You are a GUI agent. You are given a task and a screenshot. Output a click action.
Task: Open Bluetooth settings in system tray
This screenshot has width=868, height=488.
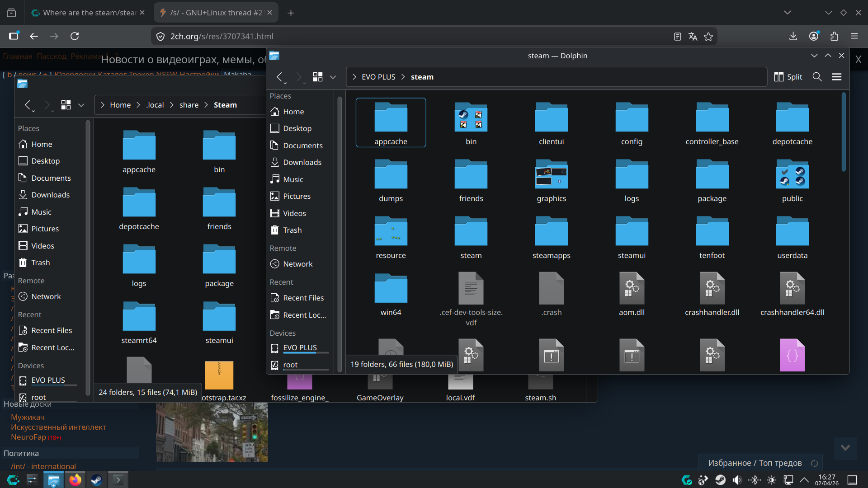click(x=755, y=480)
